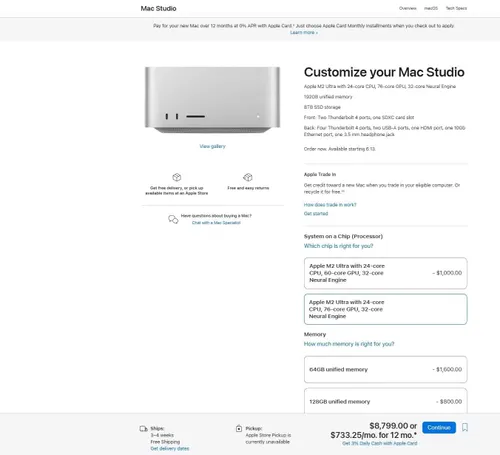Click the bookmark save icon next to Continue

465,427
